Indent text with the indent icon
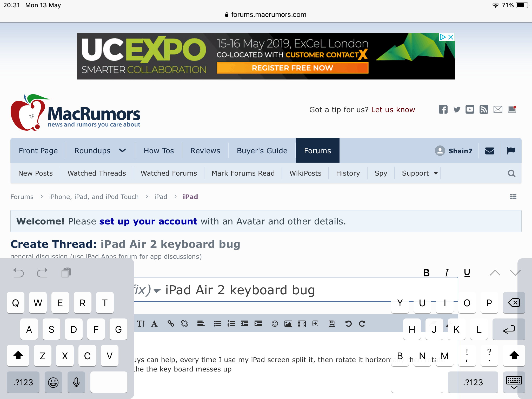532x399 pixels. pos(258,323)
